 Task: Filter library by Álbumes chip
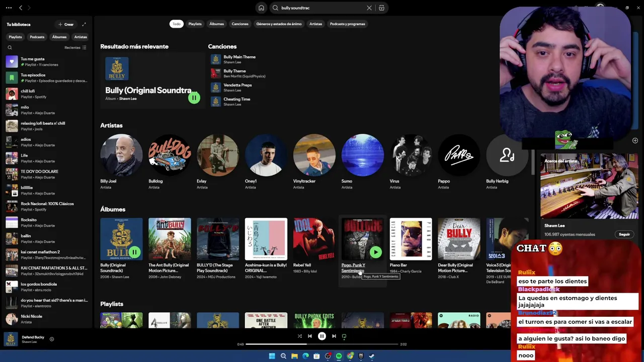click(59, 37)
